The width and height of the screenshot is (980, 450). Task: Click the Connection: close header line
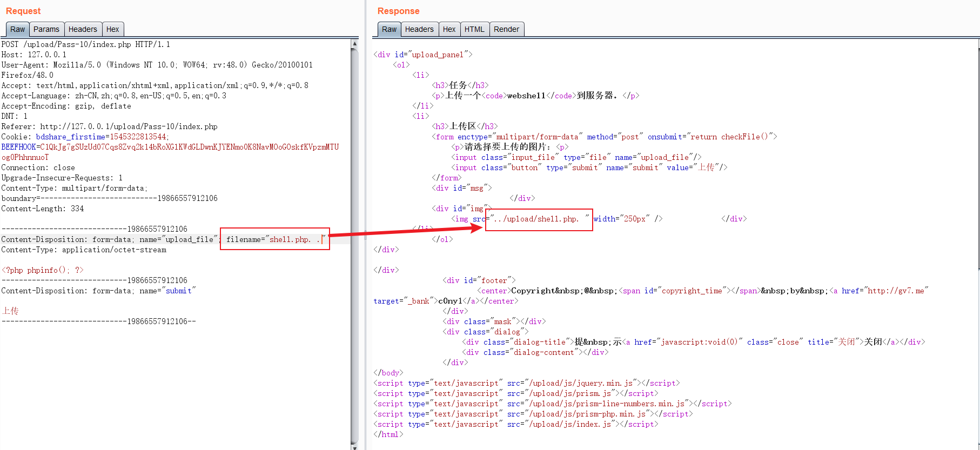pyautogui.click(x=38, y=167)
